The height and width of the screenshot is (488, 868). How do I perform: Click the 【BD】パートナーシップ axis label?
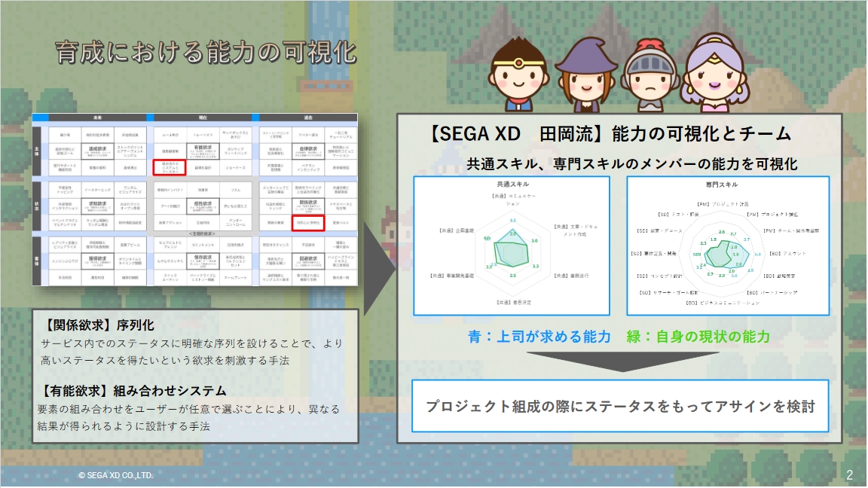point(772,292)
